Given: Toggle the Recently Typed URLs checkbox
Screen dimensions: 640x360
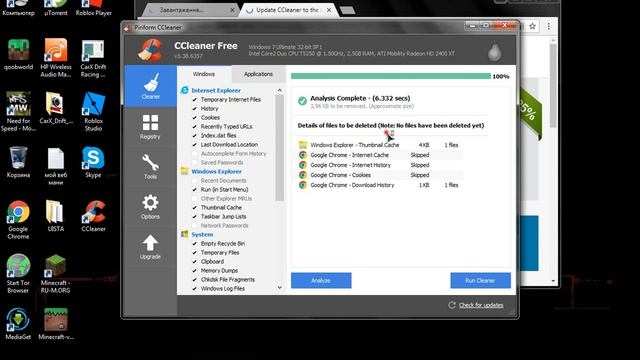Looking at the screenshot, I should pos(194,127).
